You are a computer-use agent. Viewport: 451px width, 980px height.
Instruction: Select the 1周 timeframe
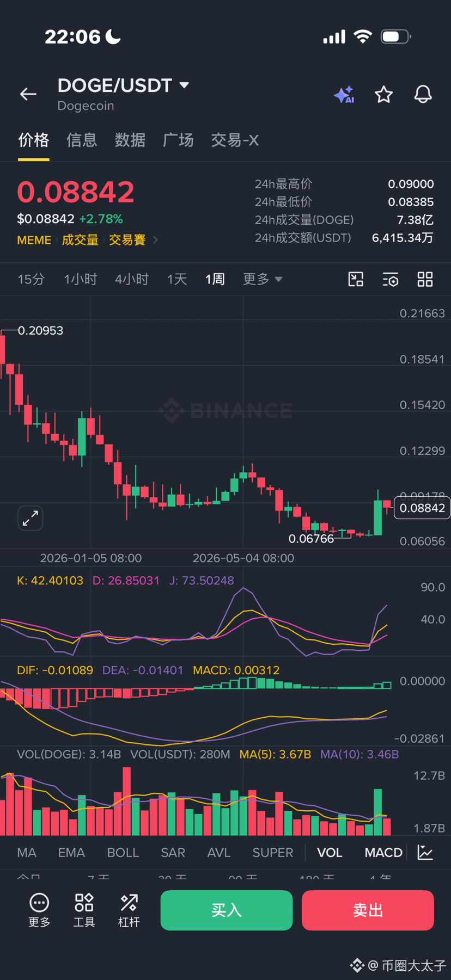(215, 279)
